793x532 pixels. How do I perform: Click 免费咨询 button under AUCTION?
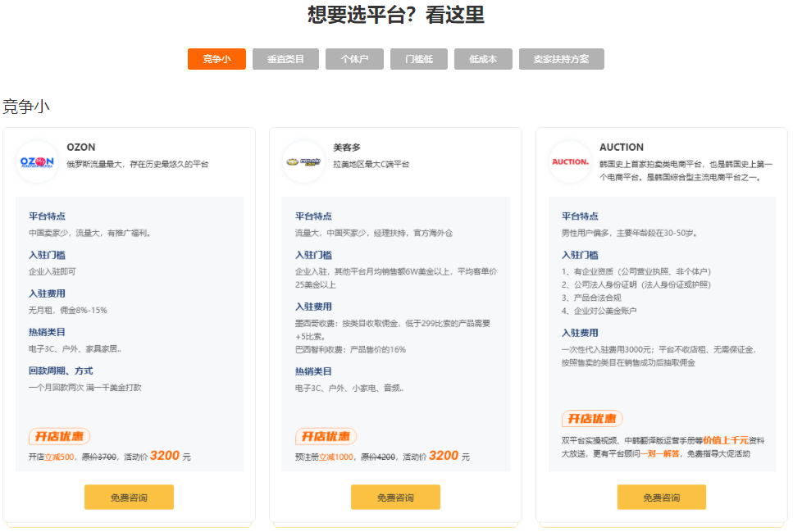click(661, 497)
